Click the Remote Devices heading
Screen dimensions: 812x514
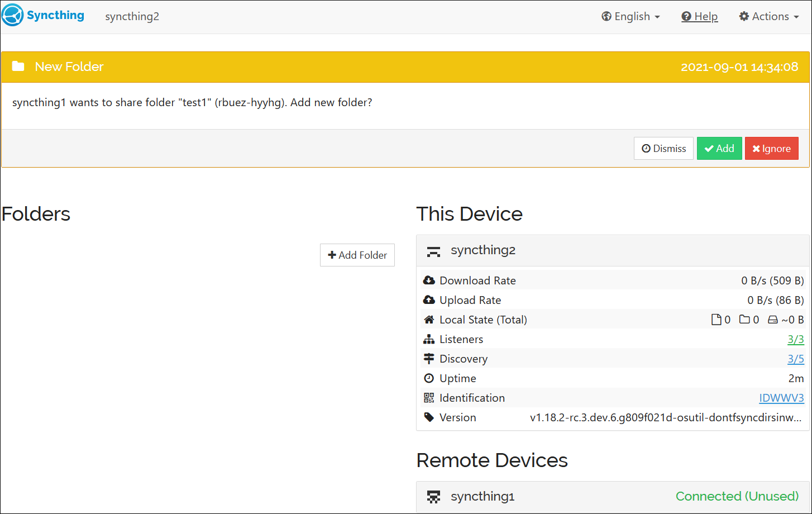point(492,460)
